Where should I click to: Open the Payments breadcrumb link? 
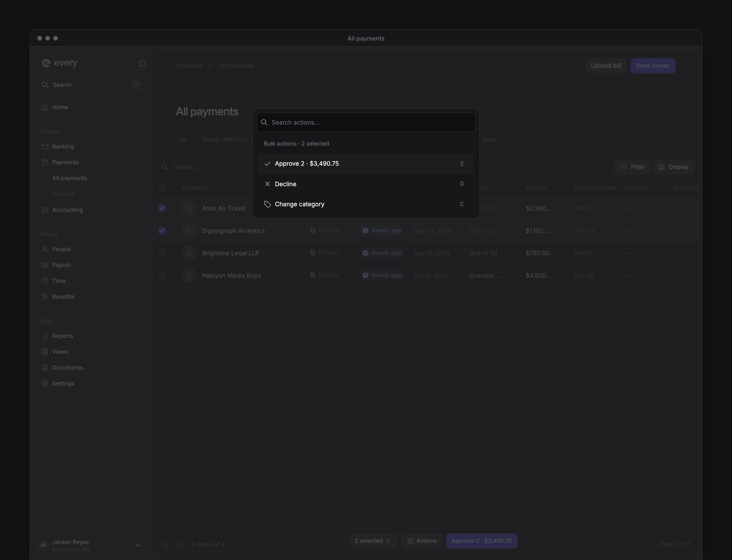189,66
